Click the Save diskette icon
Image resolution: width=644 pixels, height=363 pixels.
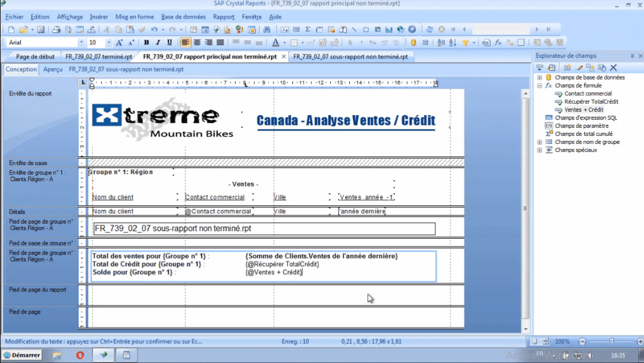point(41,29)
